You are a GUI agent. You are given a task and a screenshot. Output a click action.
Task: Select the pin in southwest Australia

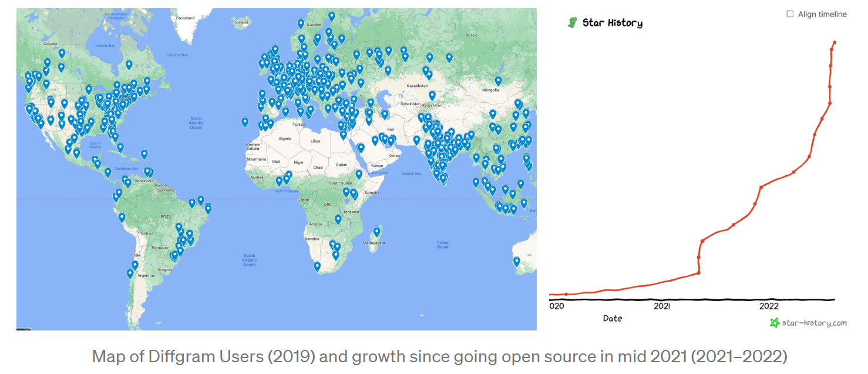(x=516, y=262)
